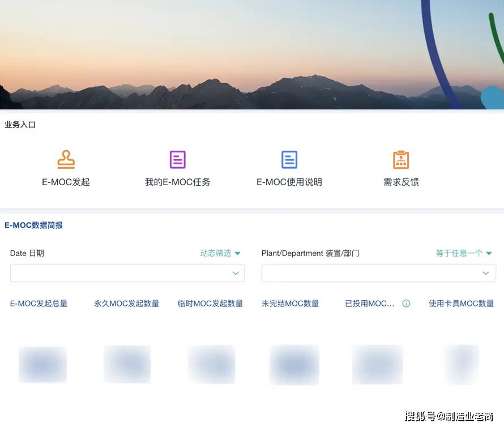Click the info icon beside 已投用MOC
504x427 pixels.
pyautogui.click(x=406, y=304)
